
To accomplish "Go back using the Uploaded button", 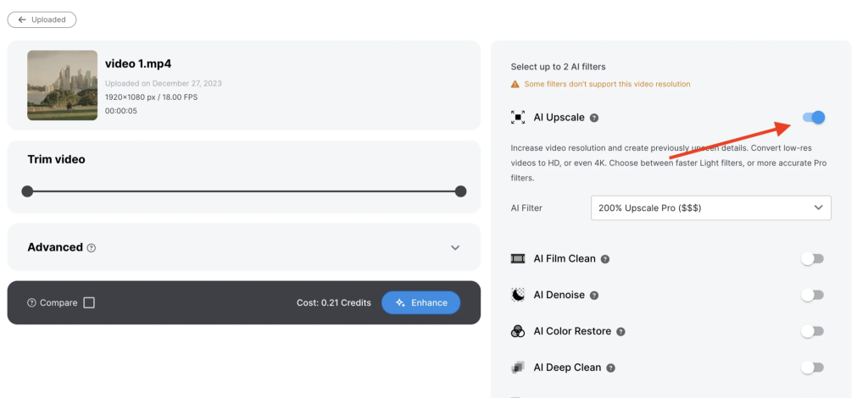I will [42, 19].
